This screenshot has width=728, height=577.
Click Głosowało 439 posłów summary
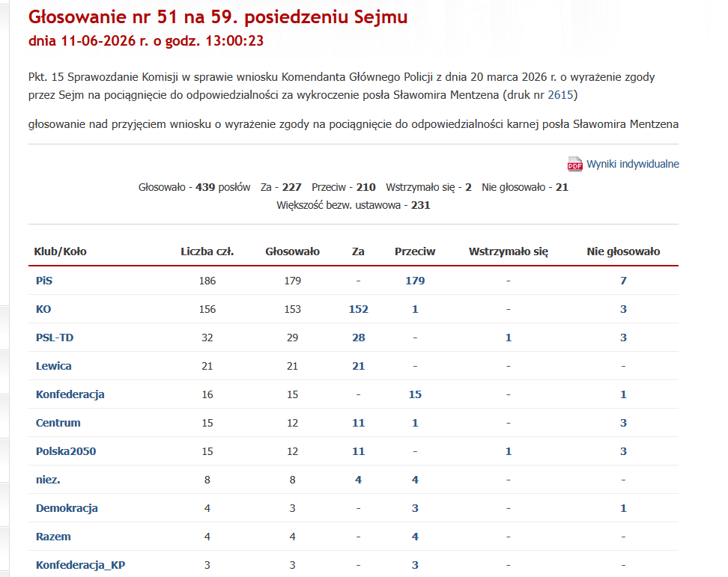(x=195, y=187)
